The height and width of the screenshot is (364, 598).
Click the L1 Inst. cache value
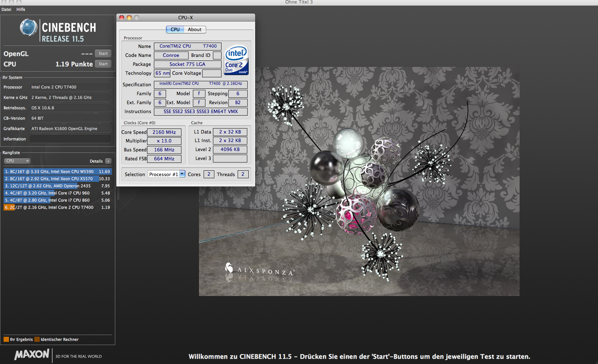[x=230, y=140]
